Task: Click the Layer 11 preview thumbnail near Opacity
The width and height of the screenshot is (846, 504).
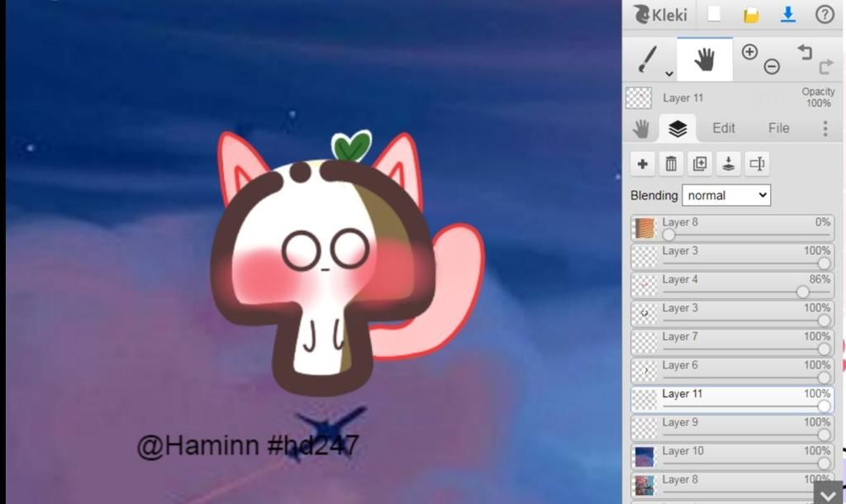Action: [x=639, y=98]
